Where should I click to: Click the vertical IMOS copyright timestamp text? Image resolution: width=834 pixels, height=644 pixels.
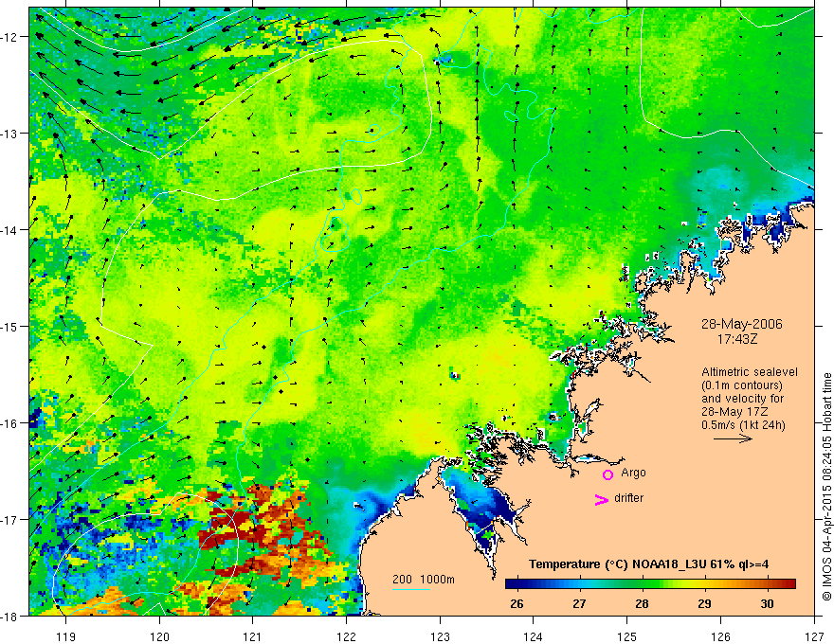tap(826, 487)
